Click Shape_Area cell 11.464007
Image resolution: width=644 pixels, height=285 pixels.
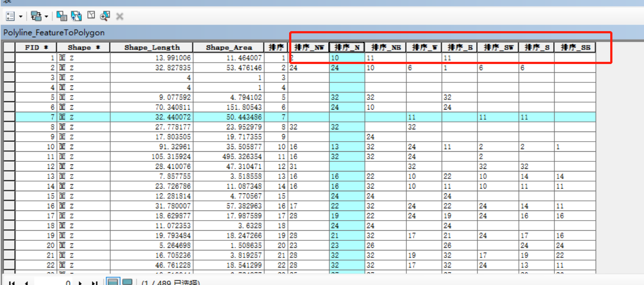(229, 58)
